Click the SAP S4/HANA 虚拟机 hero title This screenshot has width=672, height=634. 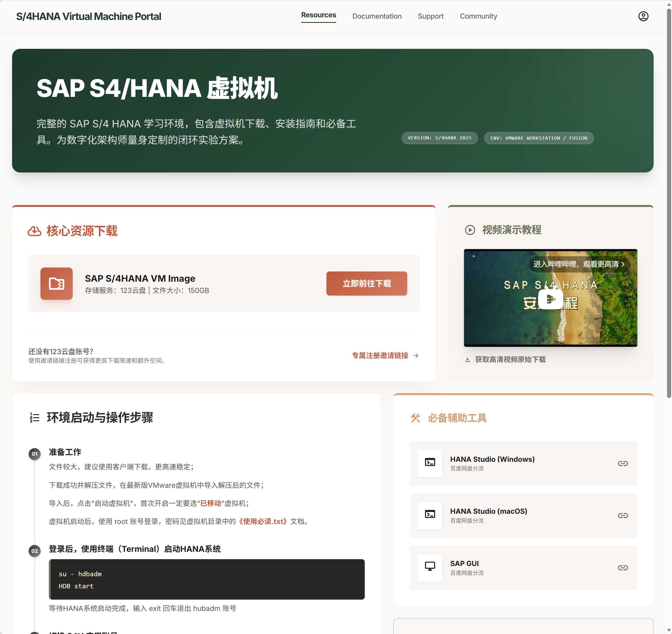coord(157,88)
